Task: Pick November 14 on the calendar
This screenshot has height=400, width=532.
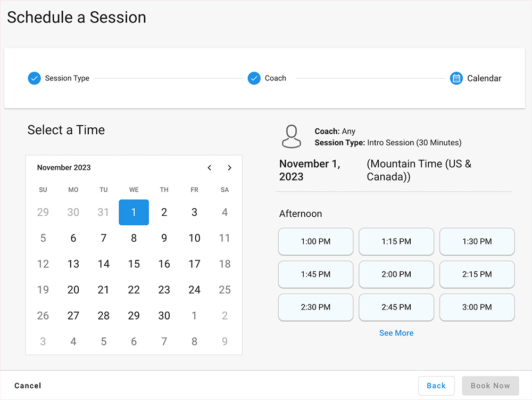Action: [104, 264]
